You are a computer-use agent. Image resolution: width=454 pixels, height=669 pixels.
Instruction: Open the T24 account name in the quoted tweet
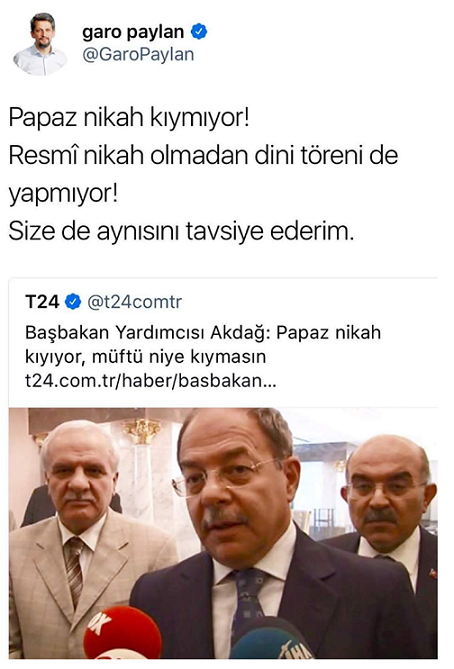point(42,302)
